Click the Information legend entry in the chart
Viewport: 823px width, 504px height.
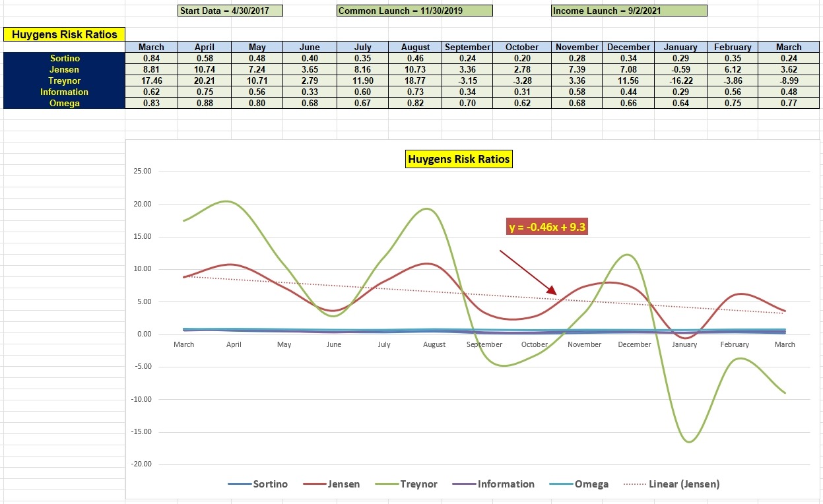coord(494,484)
